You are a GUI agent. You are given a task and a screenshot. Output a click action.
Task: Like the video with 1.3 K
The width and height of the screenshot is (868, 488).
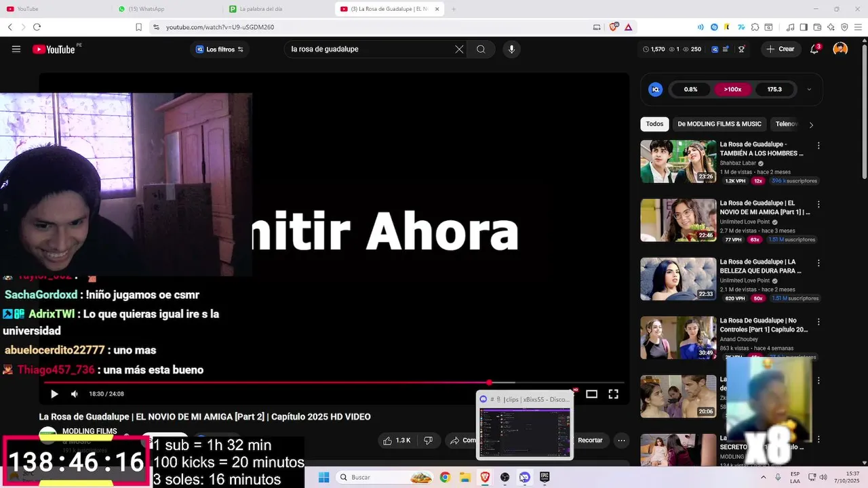pyautogui.click(x=397, y=441)
